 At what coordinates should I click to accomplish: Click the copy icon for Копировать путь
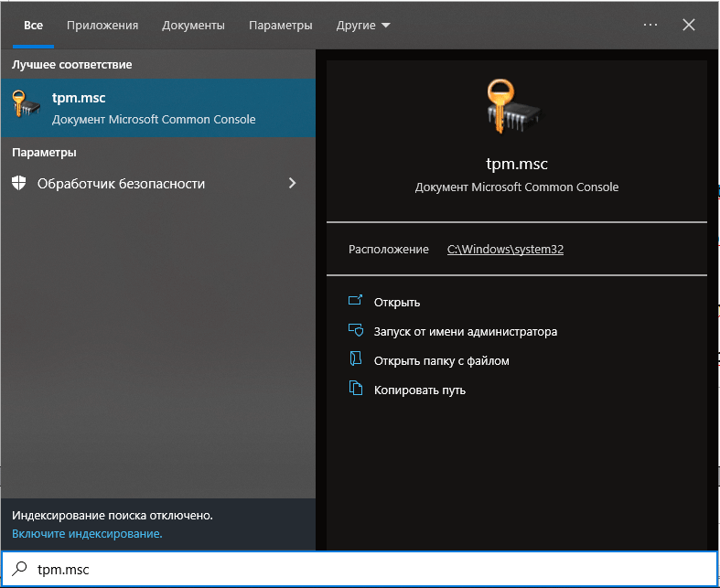(355, 389)
